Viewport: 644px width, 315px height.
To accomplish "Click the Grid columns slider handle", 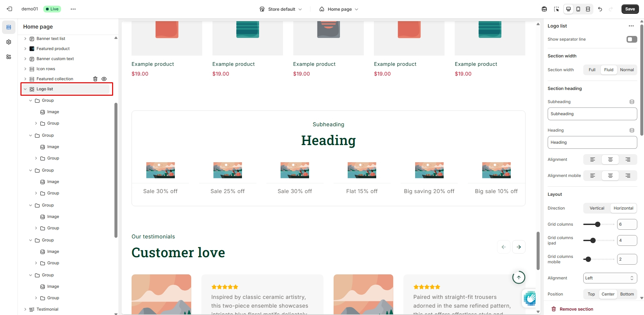I will (x=597, y=224).
